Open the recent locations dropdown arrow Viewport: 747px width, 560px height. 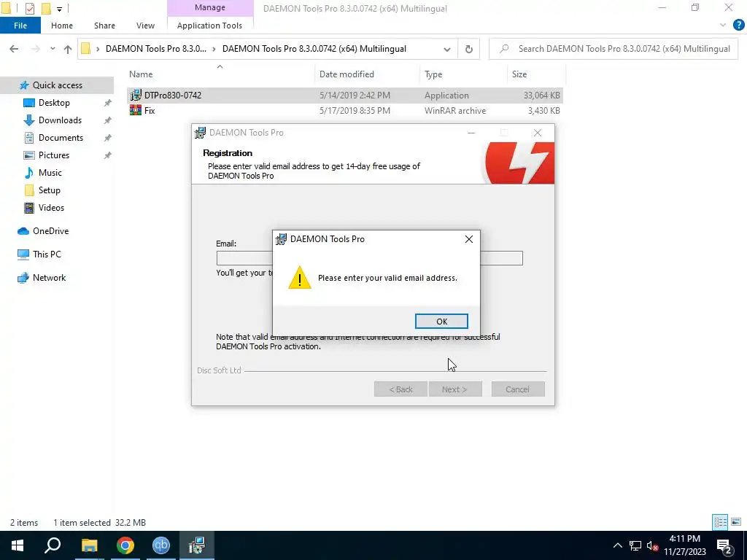click(53, 49)
